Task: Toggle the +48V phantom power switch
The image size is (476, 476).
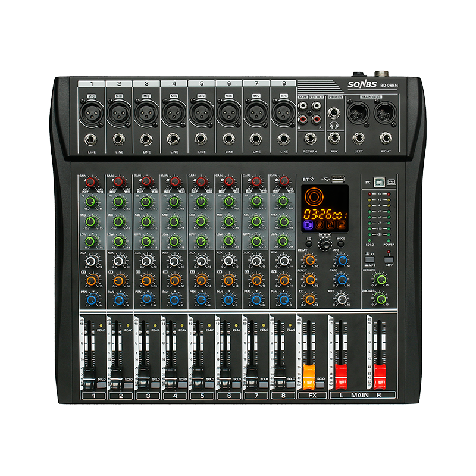Action: point(389,260)
